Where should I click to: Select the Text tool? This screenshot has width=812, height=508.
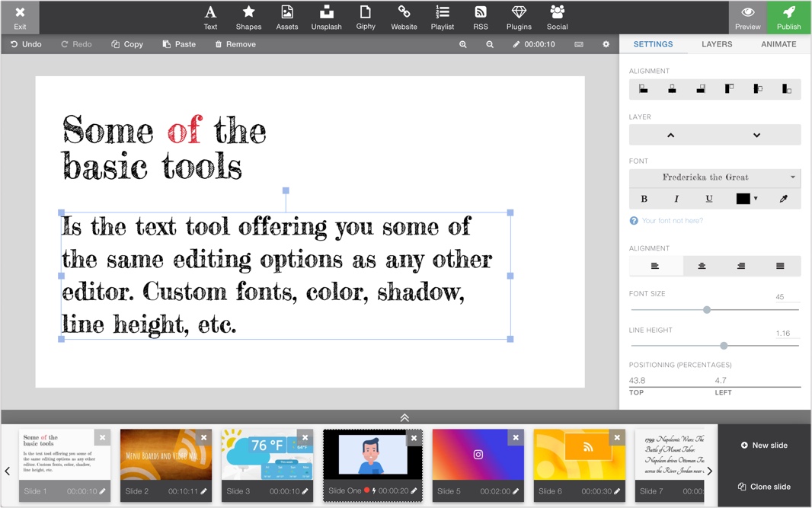[210, 17]
